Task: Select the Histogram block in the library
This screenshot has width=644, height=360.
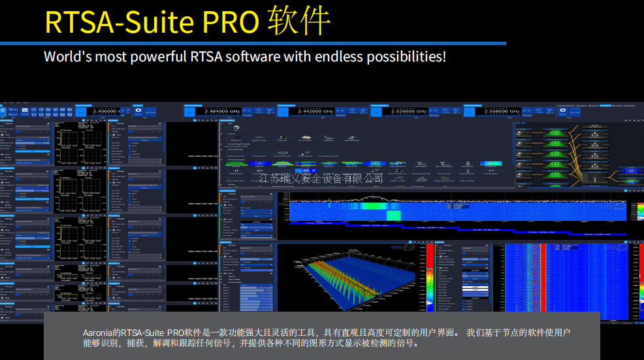Action: 283,164
